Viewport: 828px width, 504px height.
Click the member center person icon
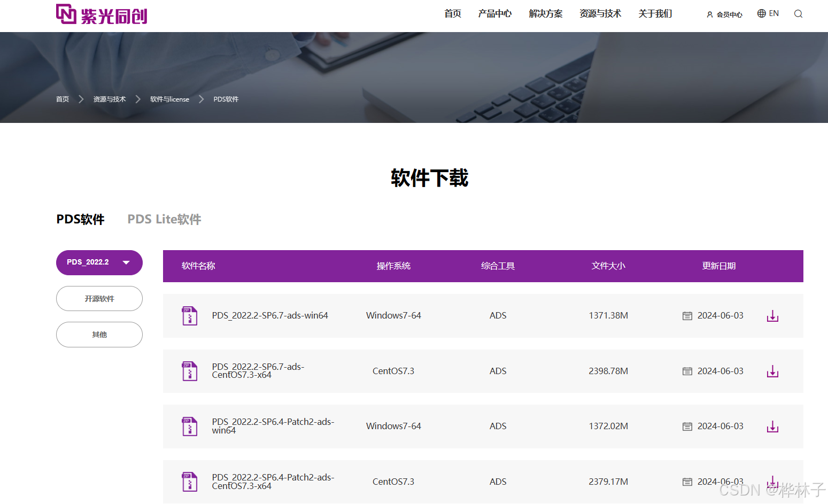[x=710, y=14]
